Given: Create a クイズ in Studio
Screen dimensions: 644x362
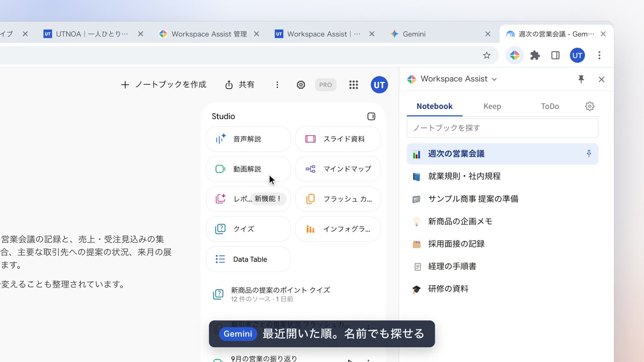Looking at the screenshot, I should click(248, 229).
